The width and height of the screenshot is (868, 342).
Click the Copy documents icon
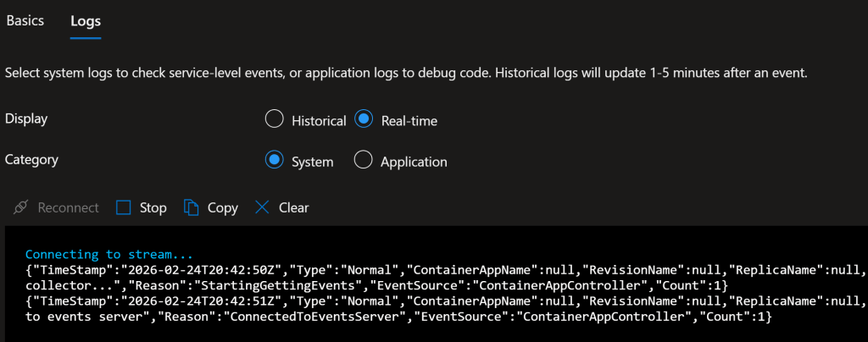tap(192, 207)
